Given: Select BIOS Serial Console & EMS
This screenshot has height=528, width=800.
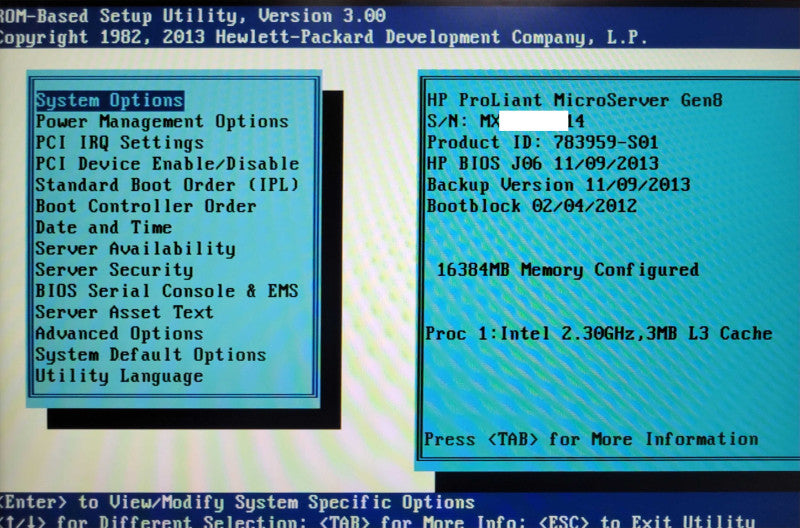Looking at the screenshot, I should [x=167, y=291].
